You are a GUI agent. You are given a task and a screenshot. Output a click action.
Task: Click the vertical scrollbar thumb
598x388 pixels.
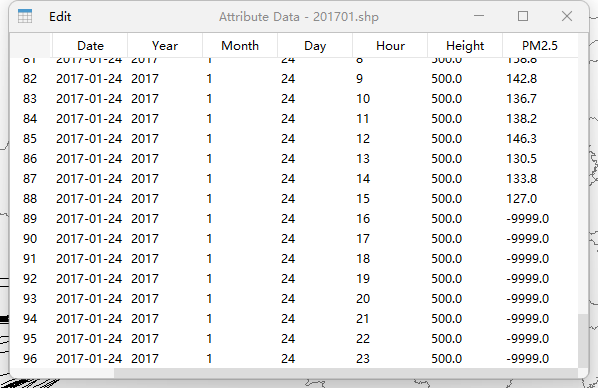point(583,340)
